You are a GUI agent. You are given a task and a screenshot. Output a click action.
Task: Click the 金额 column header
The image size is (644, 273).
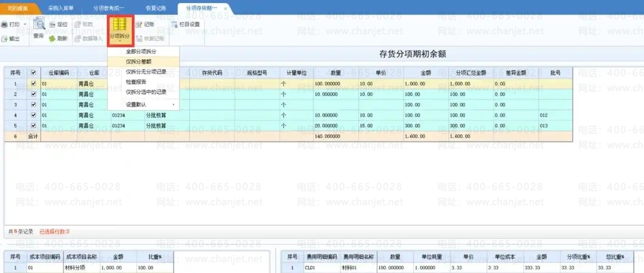click(425, 73)
